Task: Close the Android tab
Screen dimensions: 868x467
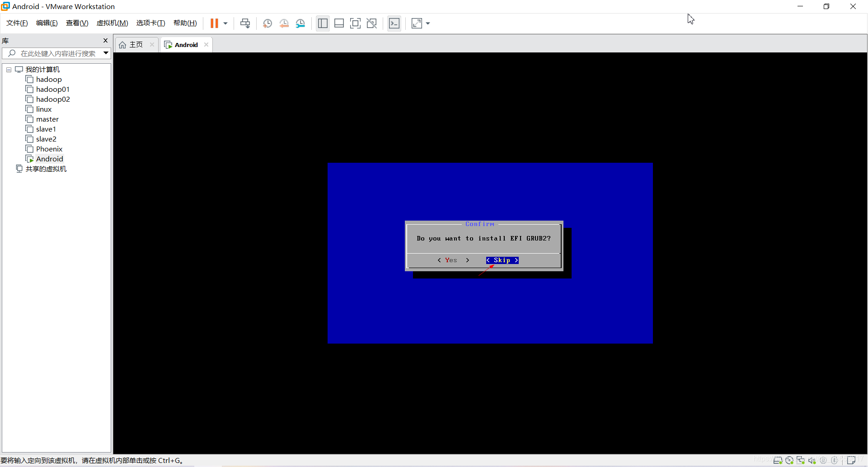Action: tap(206, 44)
